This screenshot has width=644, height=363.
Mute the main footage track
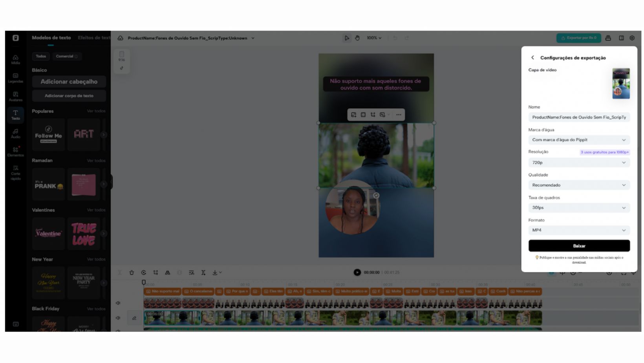coord(118,318)
